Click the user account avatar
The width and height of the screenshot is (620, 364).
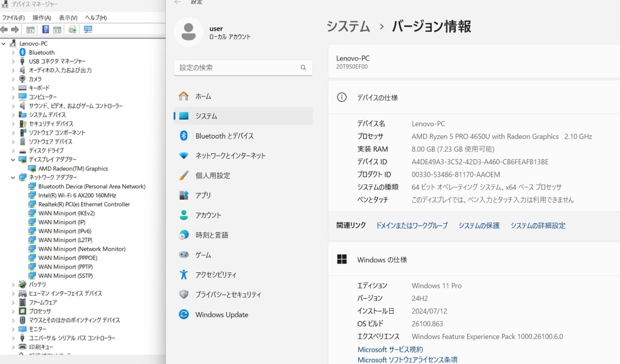pyautogui.click(x=188, y=32)
